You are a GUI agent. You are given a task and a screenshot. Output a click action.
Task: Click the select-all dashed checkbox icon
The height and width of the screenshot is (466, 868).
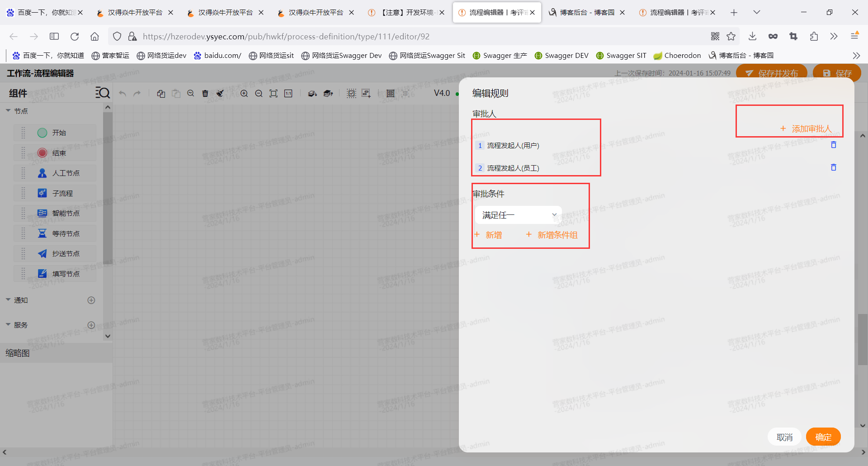point(351,93)
